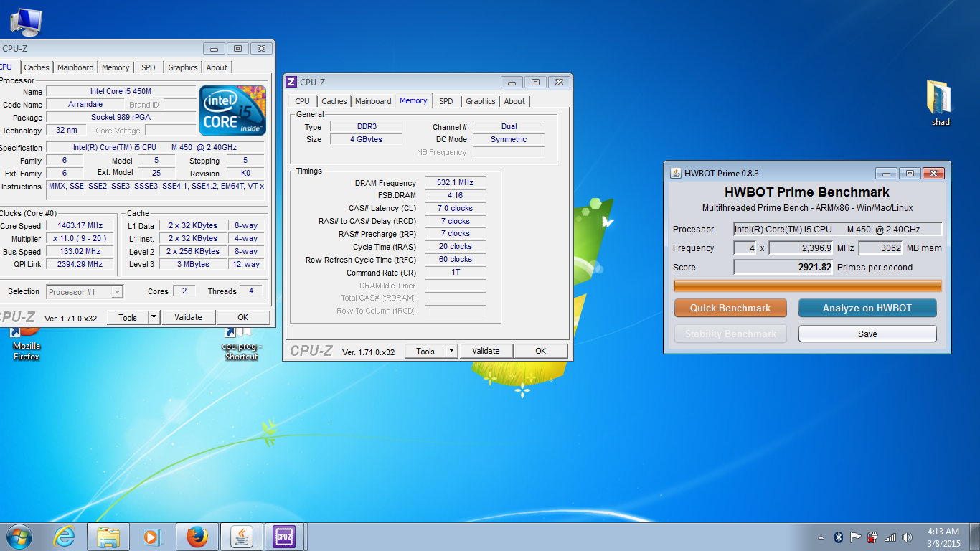The image size is (980, 551).
Task: Click Validate in Memory CPU-Z window
Action: pos(486,351)
